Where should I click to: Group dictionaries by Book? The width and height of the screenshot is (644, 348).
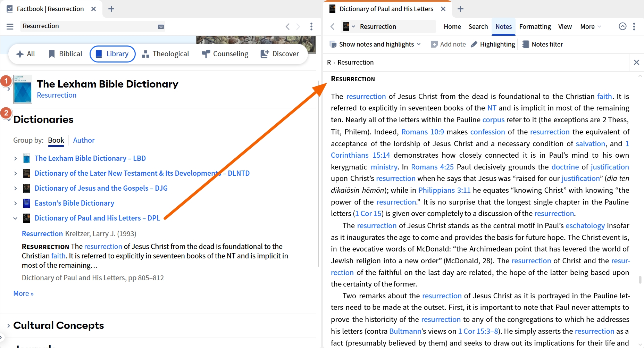[x=56, y=140]
